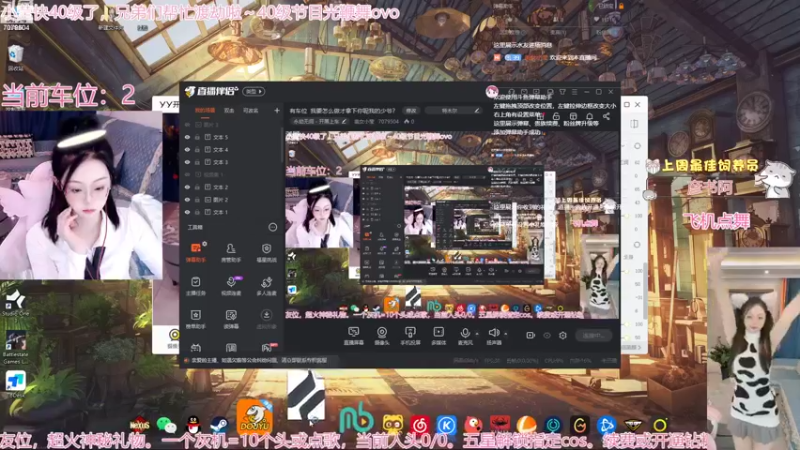This screenshot has height=450, width=800.
Task: Open the filter funnel icon in title bar
Action: click(562, 92)
